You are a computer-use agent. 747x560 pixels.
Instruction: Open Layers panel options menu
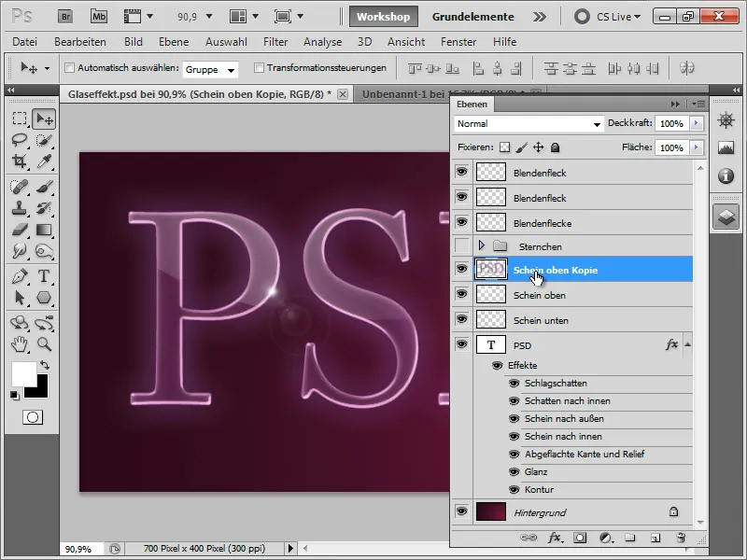tap(698, 104)
